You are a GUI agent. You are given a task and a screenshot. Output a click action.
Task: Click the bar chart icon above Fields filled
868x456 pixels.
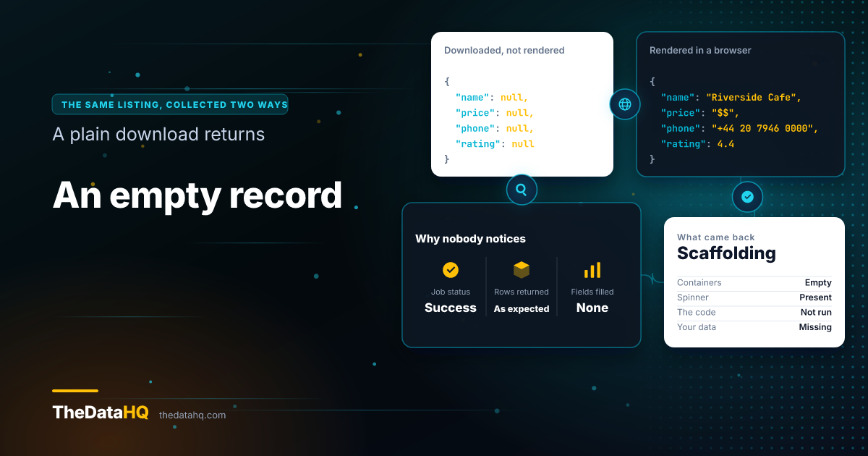pyautogui.click(x=592, y=270)
